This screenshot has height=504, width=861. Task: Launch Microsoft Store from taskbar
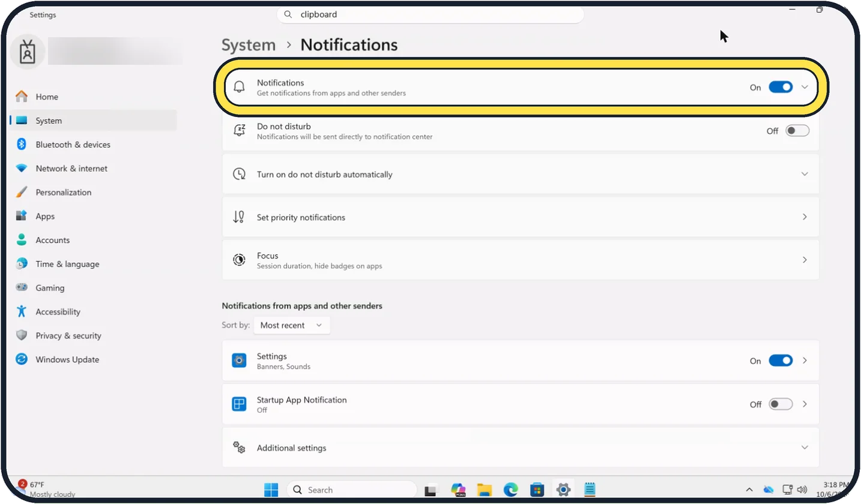click(x=537, y=490)
